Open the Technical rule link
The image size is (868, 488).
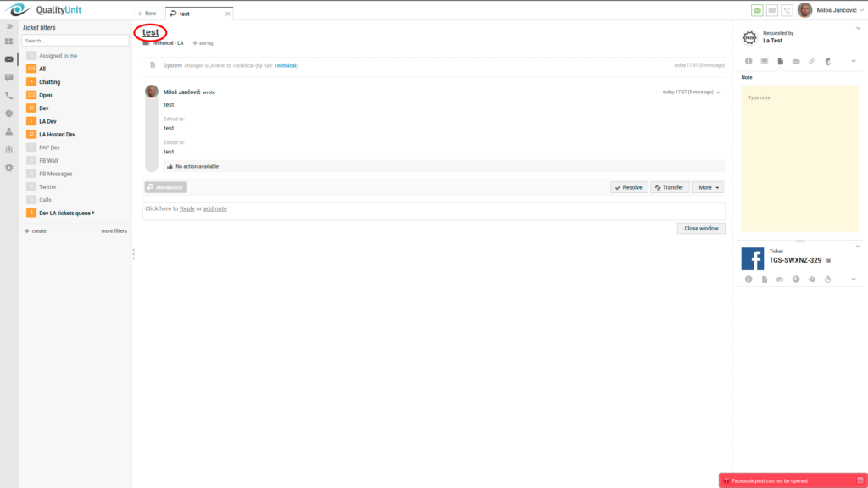coord(285,65)
